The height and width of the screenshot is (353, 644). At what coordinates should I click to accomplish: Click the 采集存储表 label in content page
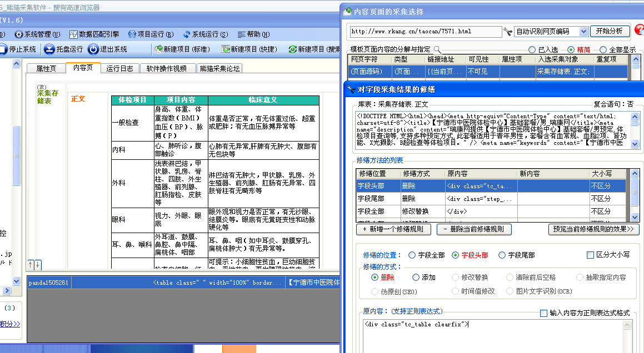click(48, 97)
